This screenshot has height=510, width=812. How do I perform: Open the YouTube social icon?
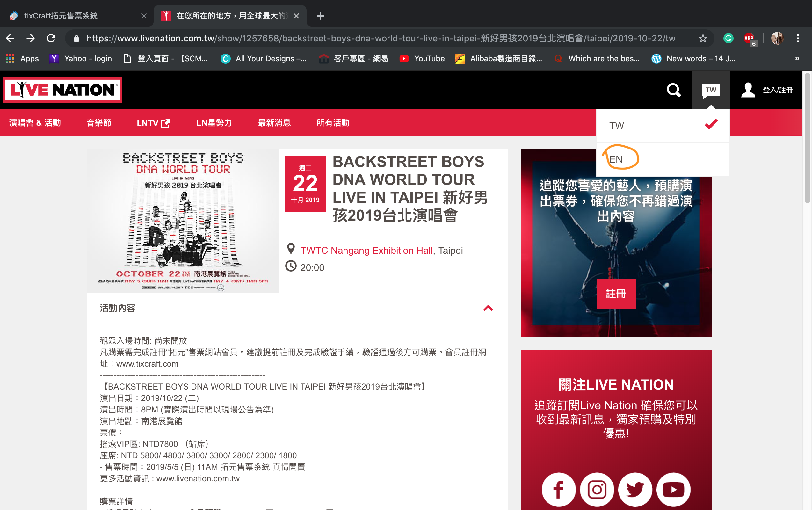(673, 489)
